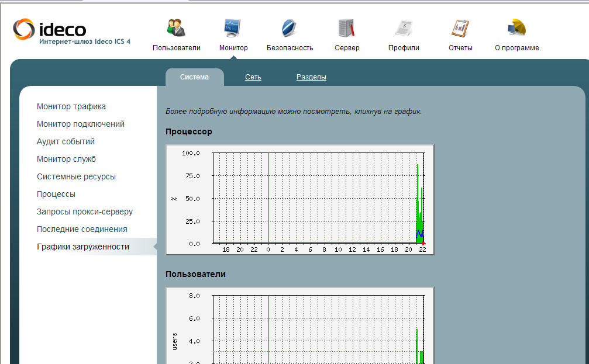Click the hint text about clicking graphs
Image resolution: width=589 pixels, height=364 pixels.
[x=294, y=112]
